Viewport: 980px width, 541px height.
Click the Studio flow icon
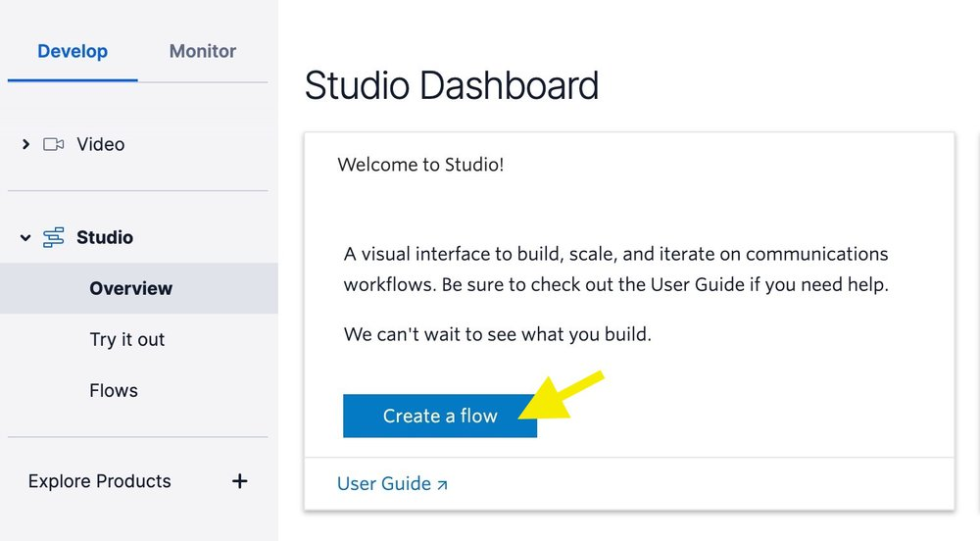click(53, 237)
